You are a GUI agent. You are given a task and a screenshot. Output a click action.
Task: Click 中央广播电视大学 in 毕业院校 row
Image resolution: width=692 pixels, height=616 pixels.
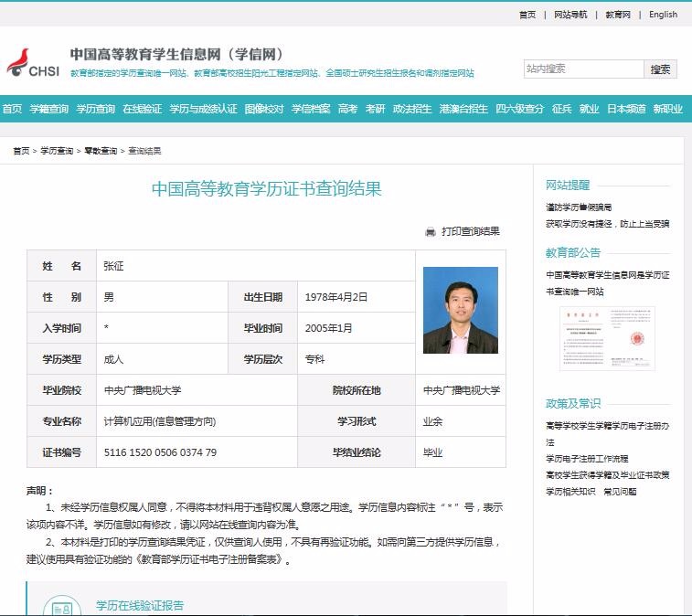143,390
